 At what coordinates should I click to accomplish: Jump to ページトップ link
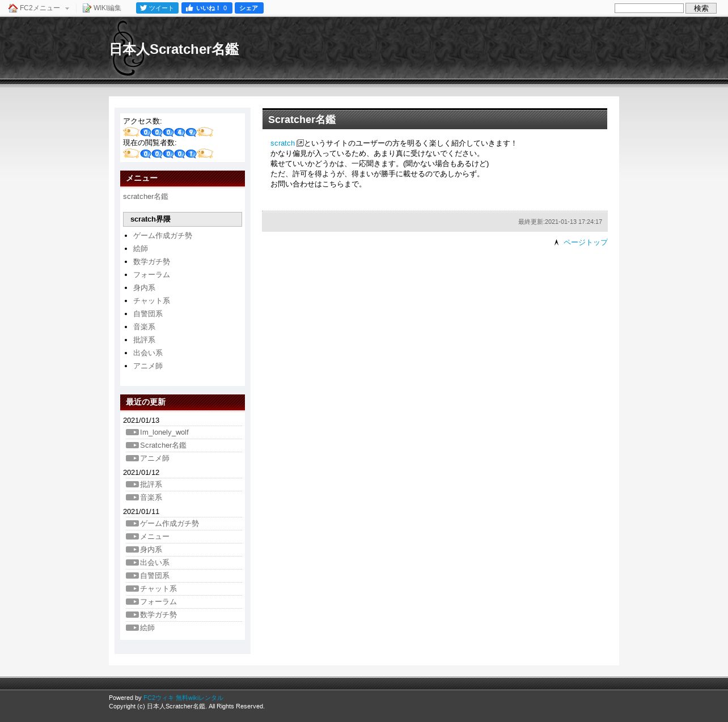coord(585,243)
